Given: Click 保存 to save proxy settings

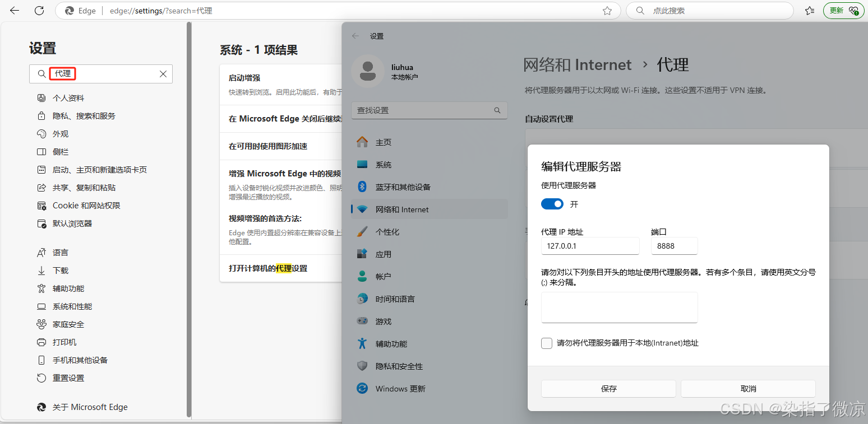Looking at the screenshot, I should click(x=608, y=389).
